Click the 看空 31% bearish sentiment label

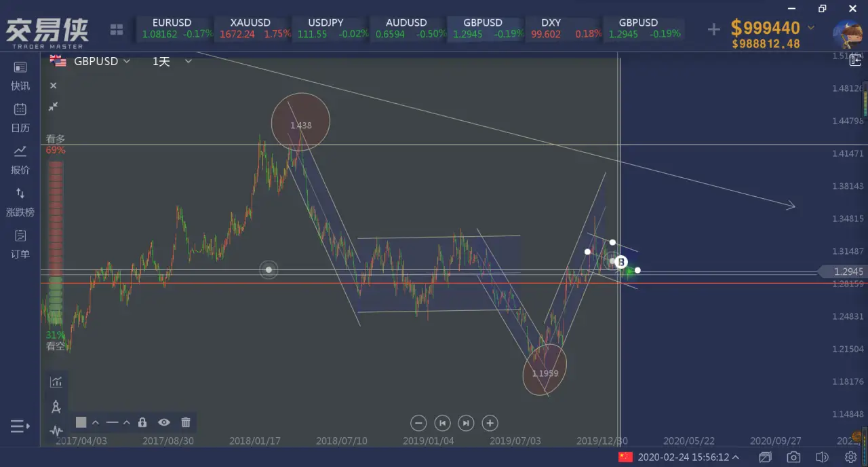pos(56,341)
